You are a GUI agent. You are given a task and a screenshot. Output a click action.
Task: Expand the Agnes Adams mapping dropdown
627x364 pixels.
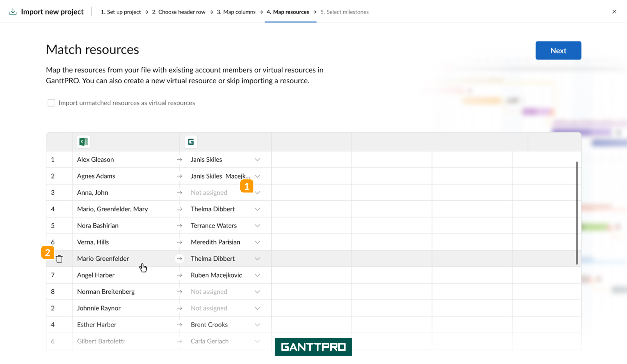257,176
